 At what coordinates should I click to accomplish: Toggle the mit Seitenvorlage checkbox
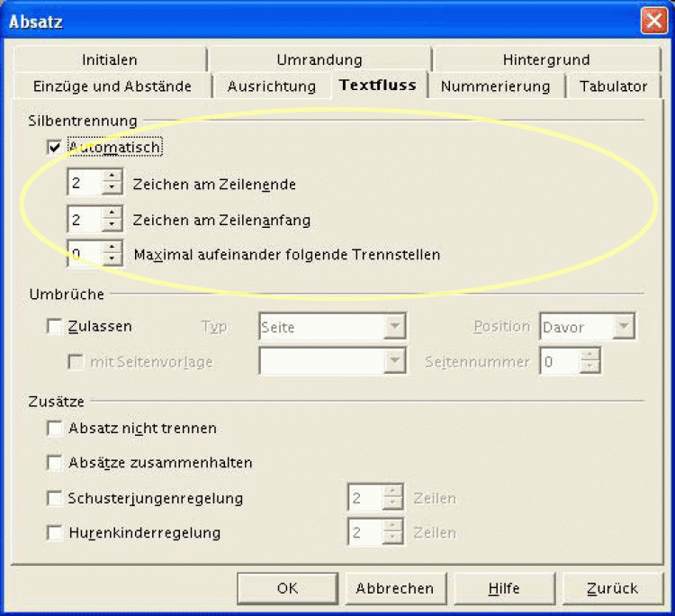76,361
